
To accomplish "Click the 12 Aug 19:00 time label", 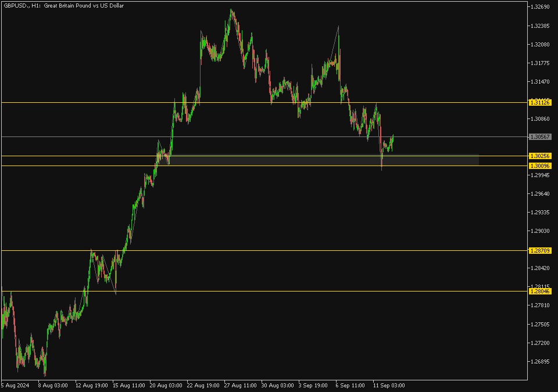I will 91,385.
